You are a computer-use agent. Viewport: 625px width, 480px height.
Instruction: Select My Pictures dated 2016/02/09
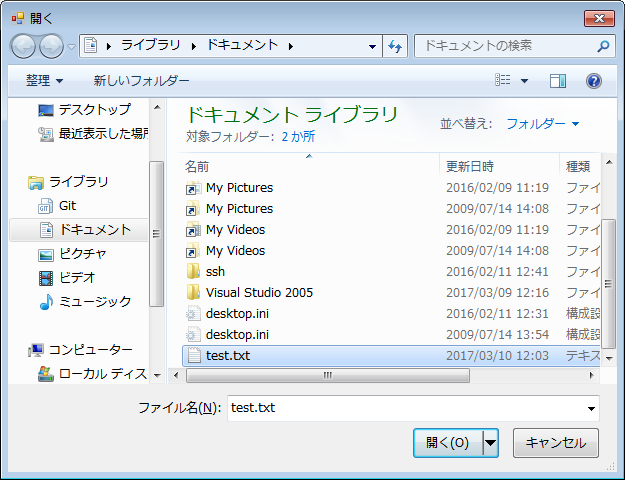pyautogui.click(x=391, y=188)
